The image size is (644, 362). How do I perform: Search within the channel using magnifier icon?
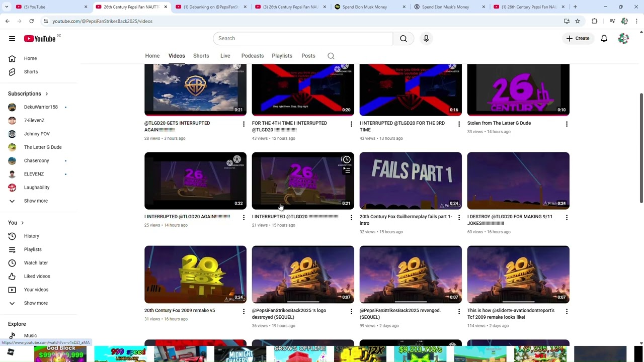[x=331, y=56]
